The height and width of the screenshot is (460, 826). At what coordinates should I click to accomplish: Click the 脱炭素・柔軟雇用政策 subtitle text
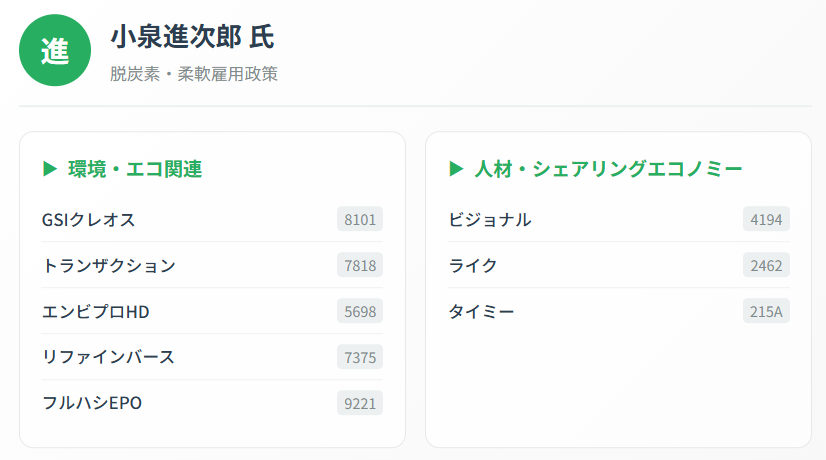point(194,74)
